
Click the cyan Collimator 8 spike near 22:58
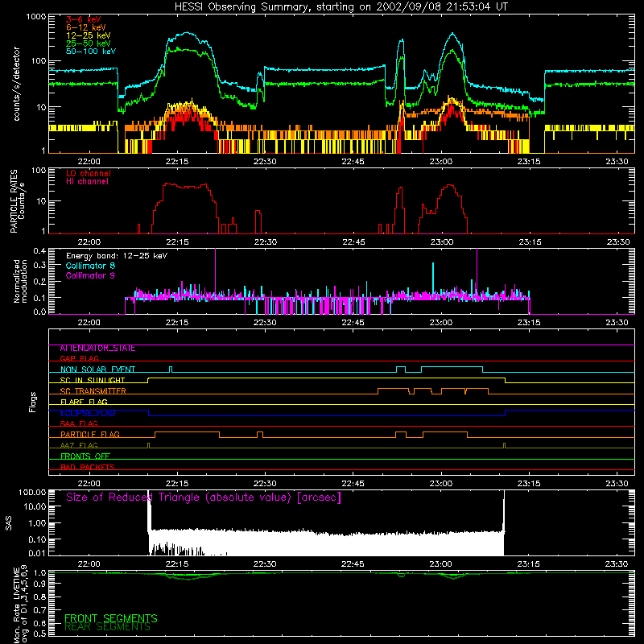point(433,279)
